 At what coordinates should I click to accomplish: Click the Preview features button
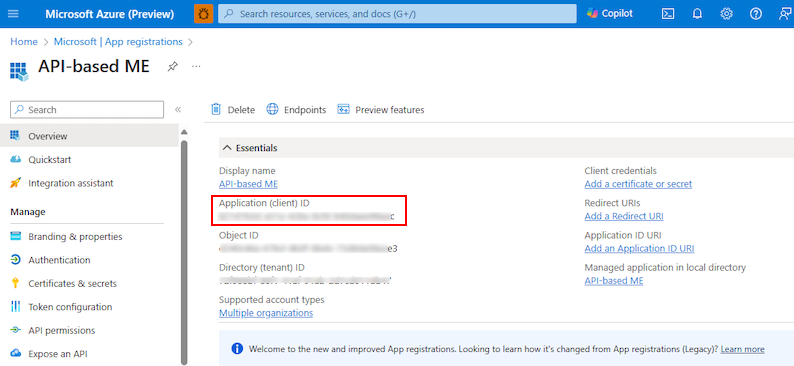click(381, 109)
